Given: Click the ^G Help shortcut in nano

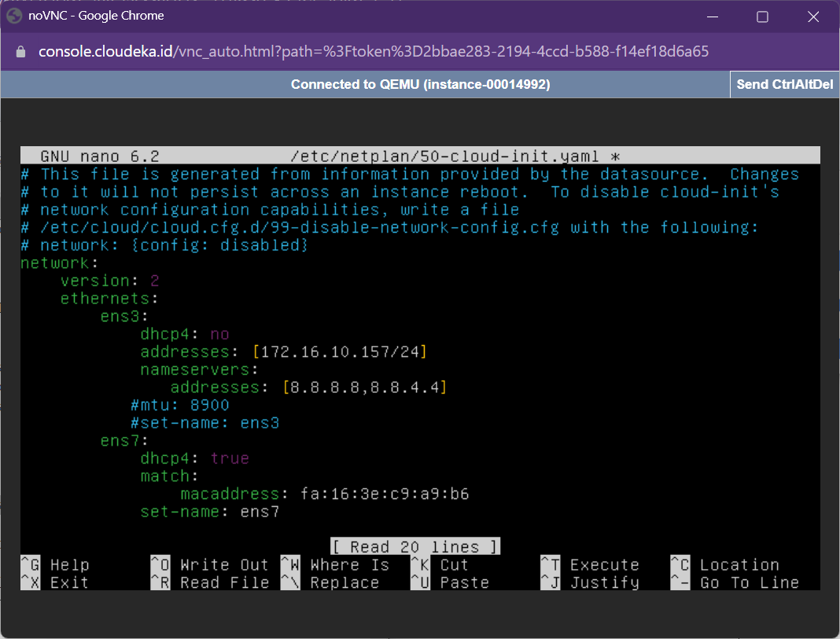Looking at the screenshot, I should 55,564.
